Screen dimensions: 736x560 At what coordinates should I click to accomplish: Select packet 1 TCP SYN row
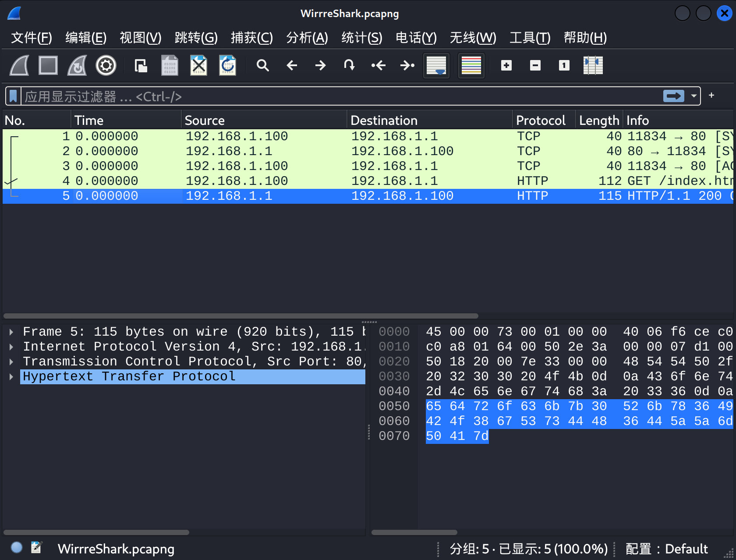point(368,136)
